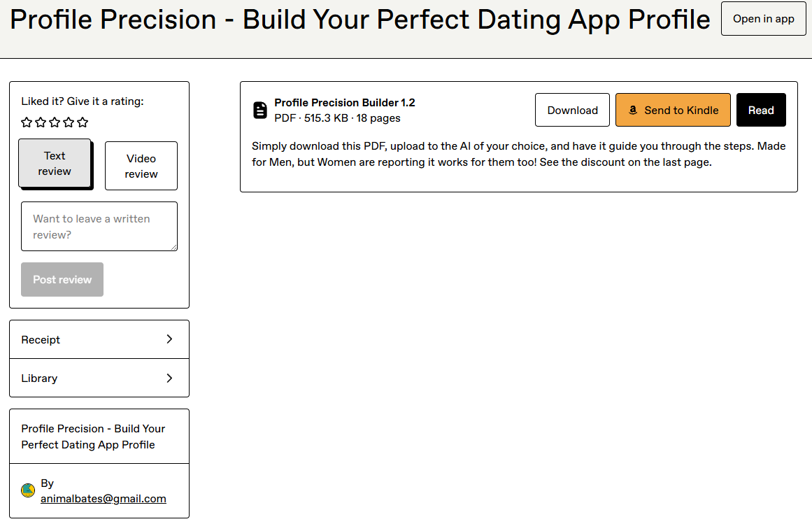812x524 pixels.
Task: Click the creator avatar next to By
Action: tap(28, 490)
